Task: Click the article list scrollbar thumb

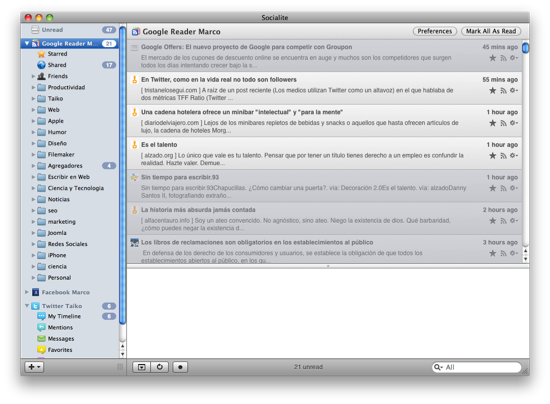Action: 525,48
